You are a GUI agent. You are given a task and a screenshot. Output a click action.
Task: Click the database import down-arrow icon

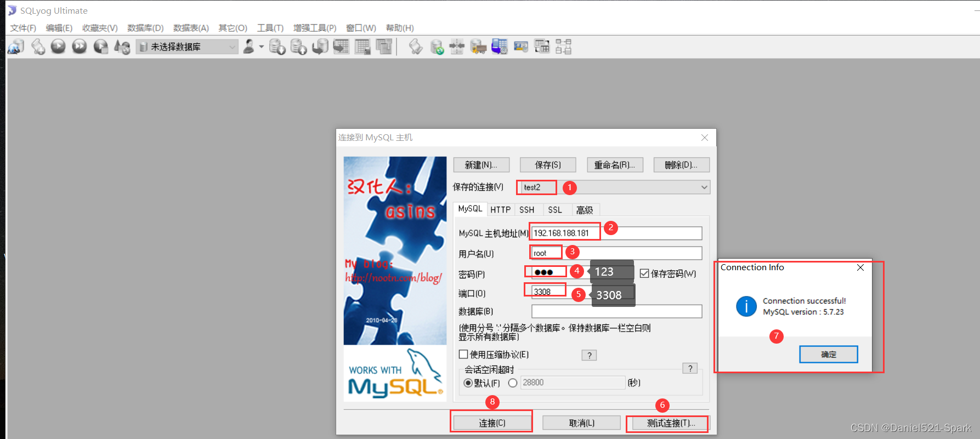tap(277, 47)
